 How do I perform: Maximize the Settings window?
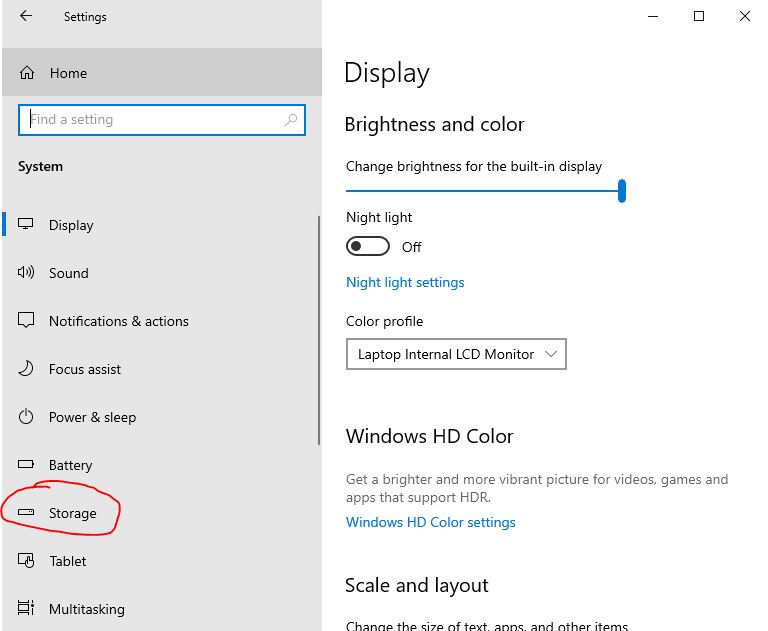coord(699,16)
